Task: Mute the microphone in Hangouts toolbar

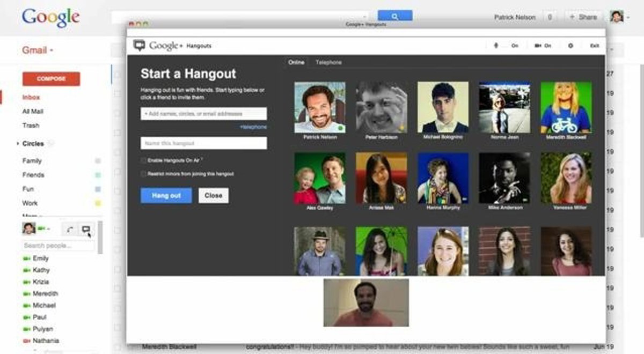Action: pos(496,46)
